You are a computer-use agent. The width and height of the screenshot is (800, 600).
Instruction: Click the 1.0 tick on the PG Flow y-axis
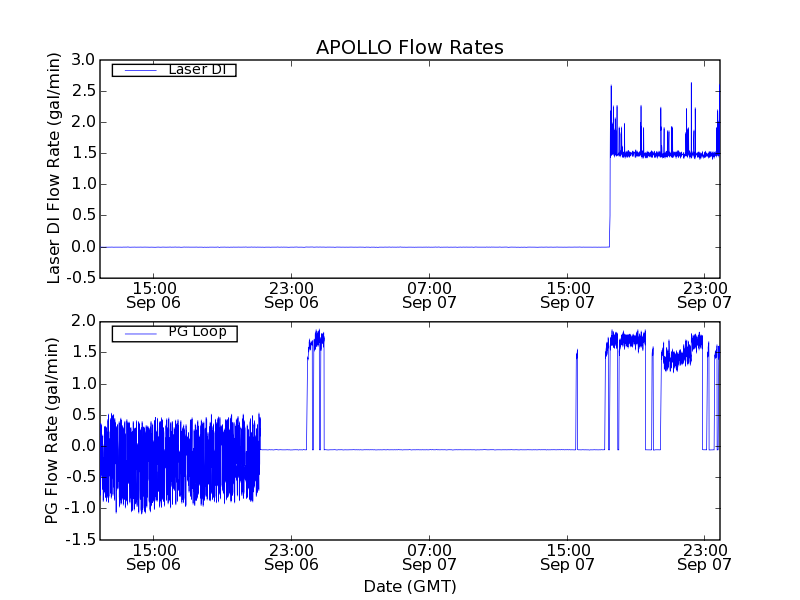pyautogui.click(x=83, y=384)
